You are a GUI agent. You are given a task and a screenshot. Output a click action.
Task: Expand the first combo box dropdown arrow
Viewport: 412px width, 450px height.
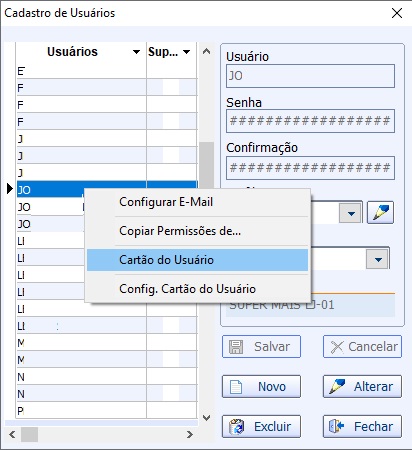351,213
